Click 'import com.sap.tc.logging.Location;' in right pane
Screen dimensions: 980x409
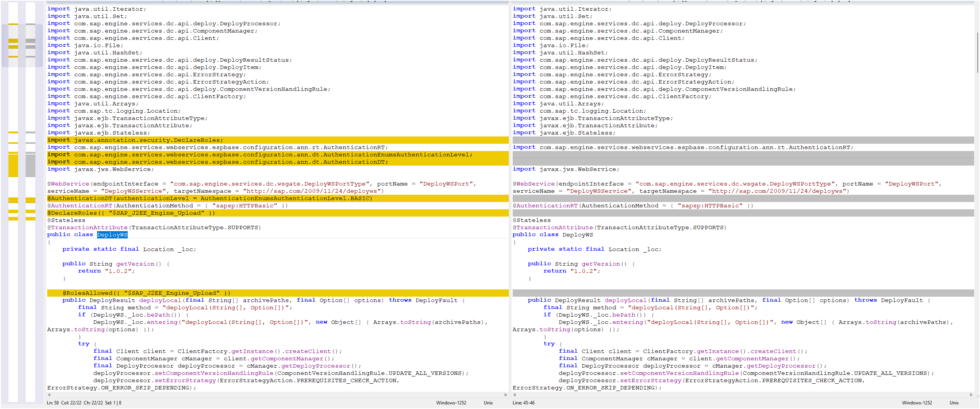pos(579,111)
